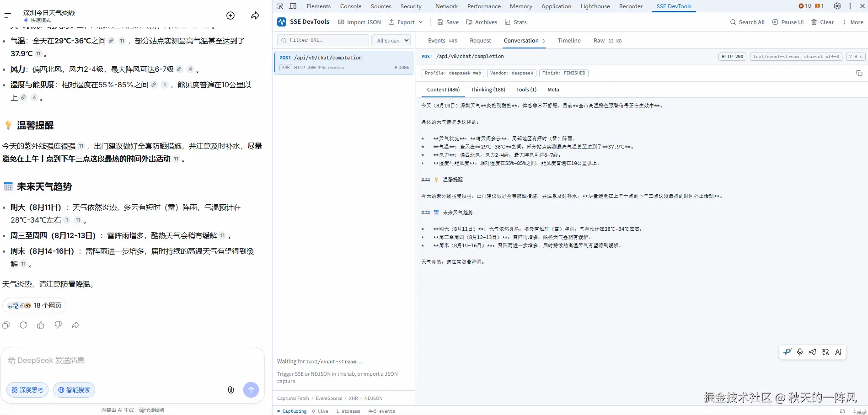Toggle 深度思考 deep thinking mode

(x=27, y=390)
